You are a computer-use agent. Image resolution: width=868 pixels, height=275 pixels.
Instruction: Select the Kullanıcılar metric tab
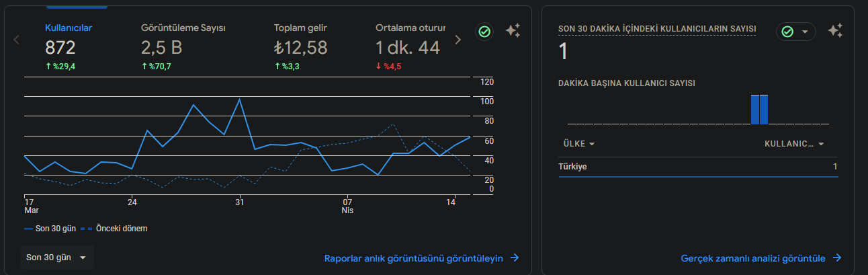tap(69, 47)
